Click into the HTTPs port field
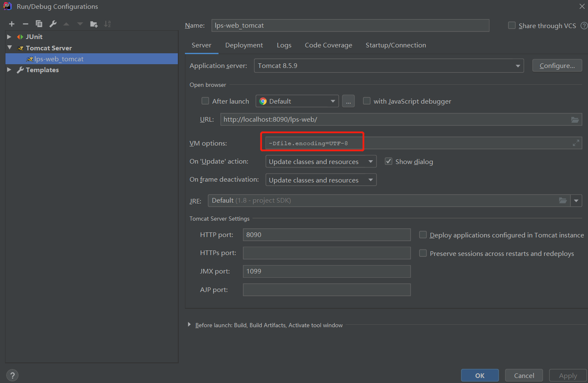588x383 pixels. click(x=327, y=253)
